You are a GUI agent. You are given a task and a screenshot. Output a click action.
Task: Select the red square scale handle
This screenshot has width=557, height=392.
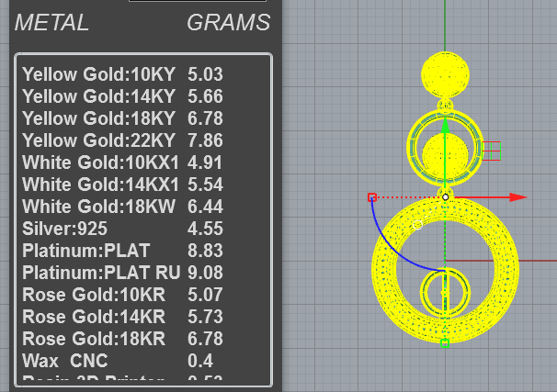(372, 197)
